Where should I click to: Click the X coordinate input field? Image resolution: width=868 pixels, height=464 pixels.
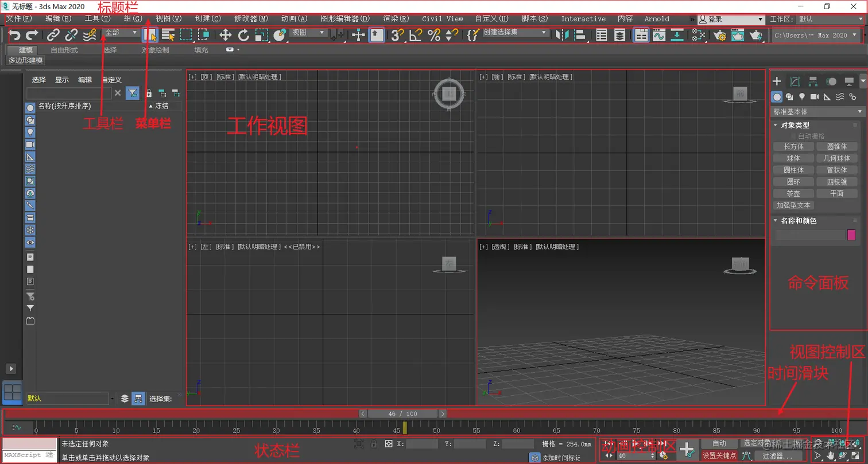coord(422,444)
